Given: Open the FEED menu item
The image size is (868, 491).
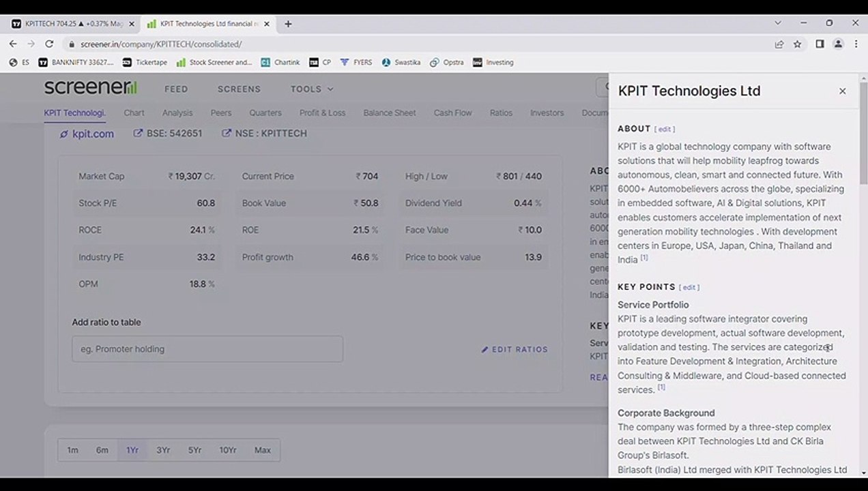Looking at the screenshot, I should pyautogui.click(x=176, y=89).
